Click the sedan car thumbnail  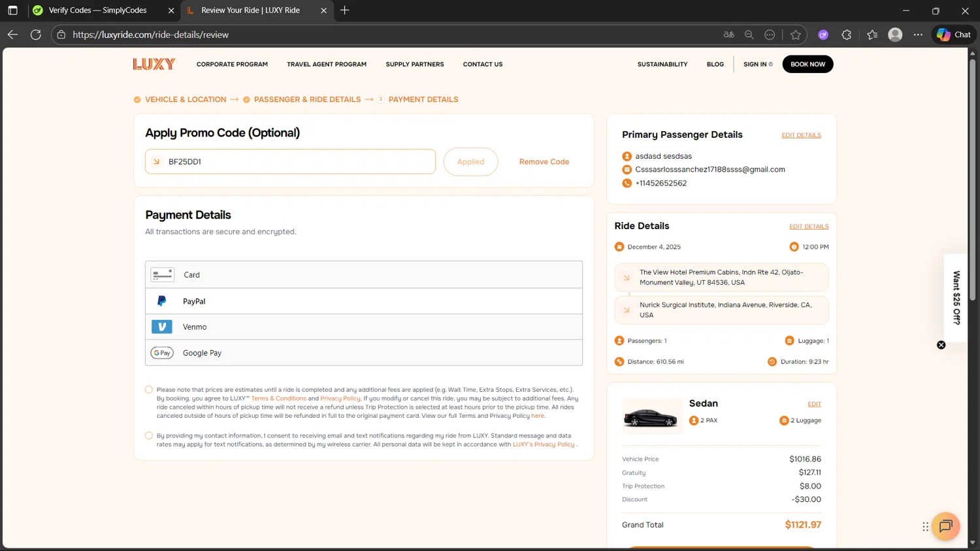click(x=651, y=416)
